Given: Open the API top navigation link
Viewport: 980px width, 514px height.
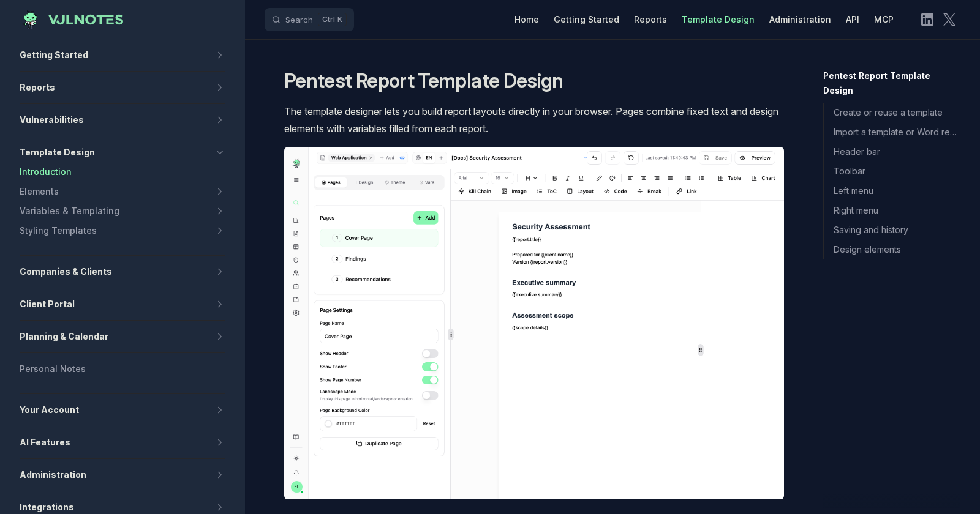Looking at the screenshot, I should tap(853, 20).
